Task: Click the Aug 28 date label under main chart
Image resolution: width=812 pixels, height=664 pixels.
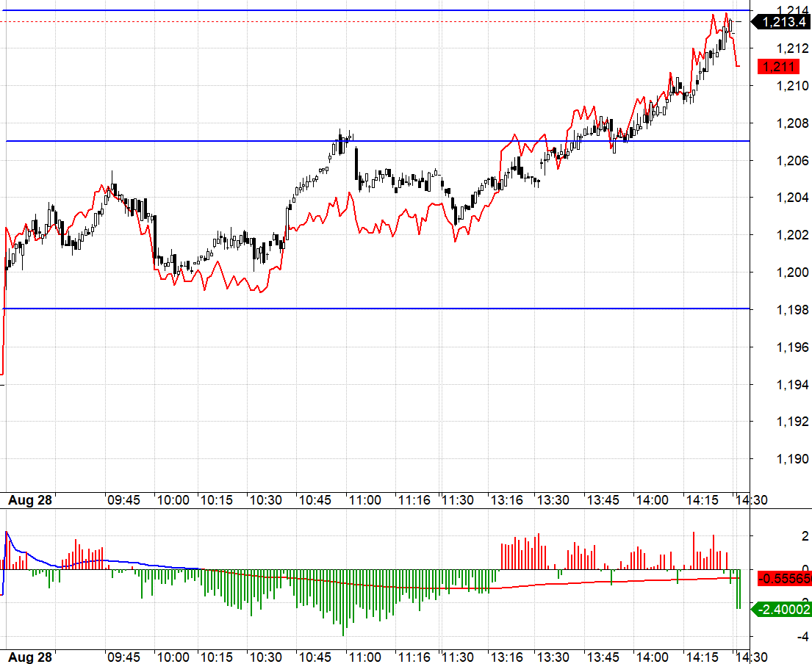Action: point(30,500)
